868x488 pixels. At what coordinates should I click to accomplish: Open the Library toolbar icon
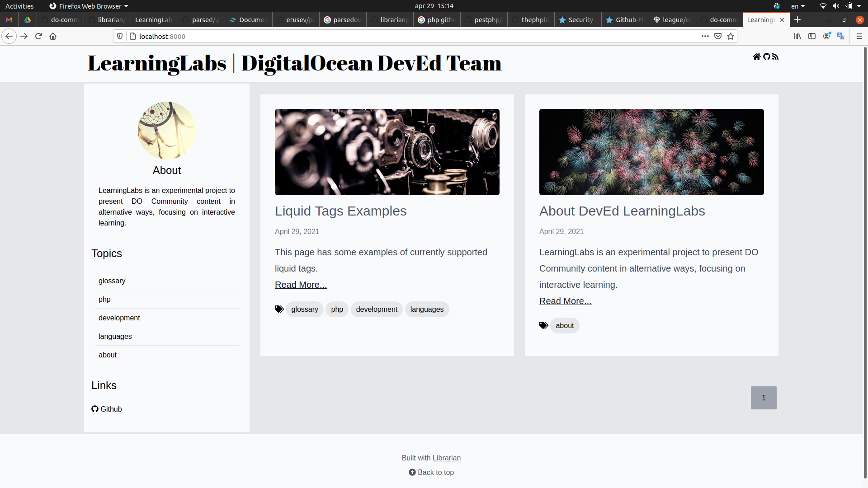(x=797, y=36)
